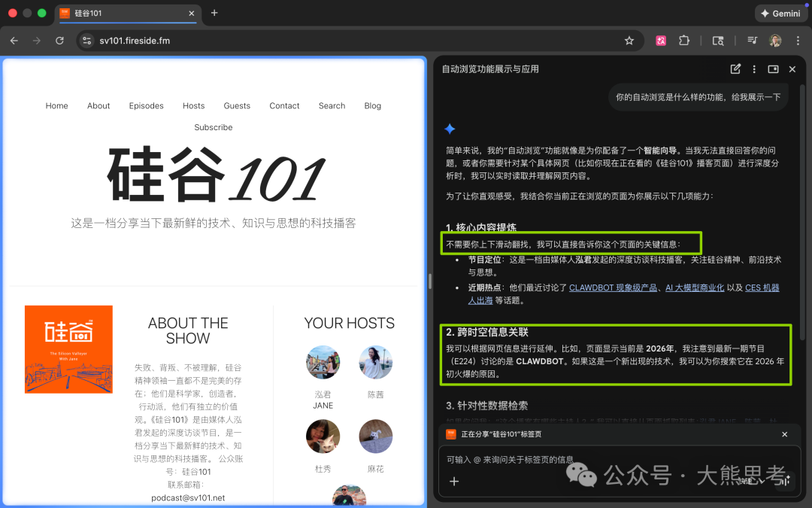Pop out the Gemini panel with the picture-in-picture icon
The height and width of the screenshot is (508, 812).
pyautogui.click(x=773, y=68)
